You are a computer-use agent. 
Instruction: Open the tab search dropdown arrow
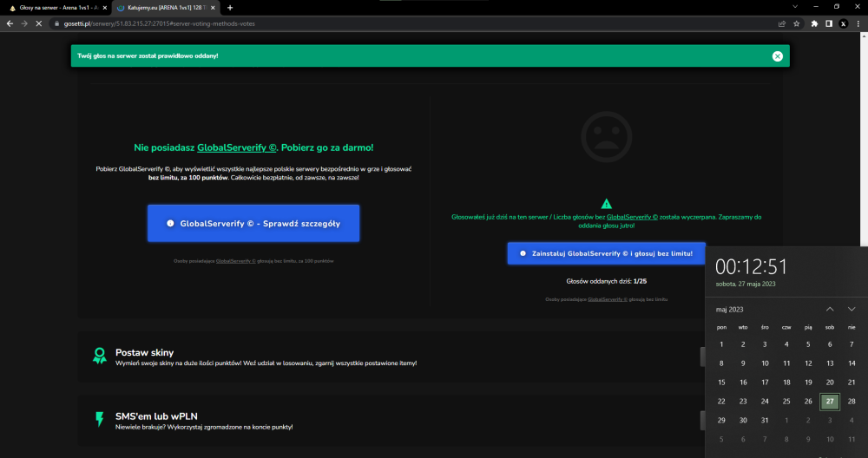[795, 7]
